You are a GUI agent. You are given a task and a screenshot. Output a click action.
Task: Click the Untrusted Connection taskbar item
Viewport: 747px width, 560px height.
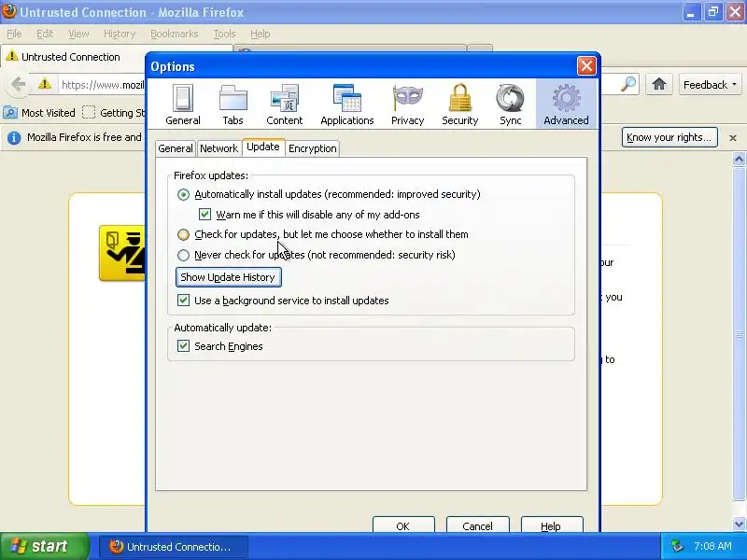point(174,547)
